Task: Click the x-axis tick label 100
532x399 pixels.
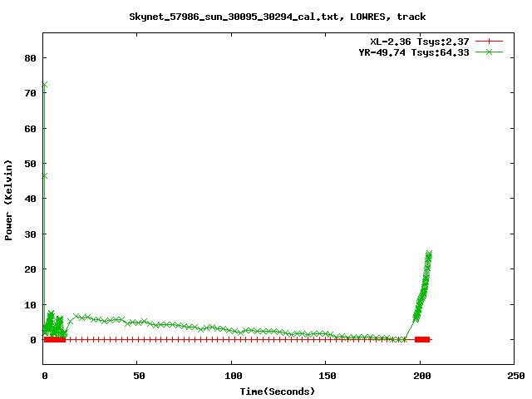Action: pos(234,376)
